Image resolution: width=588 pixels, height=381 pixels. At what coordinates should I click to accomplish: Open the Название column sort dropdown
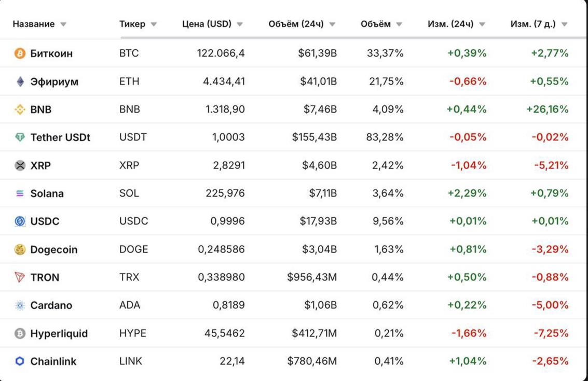[x=63, y=24]
